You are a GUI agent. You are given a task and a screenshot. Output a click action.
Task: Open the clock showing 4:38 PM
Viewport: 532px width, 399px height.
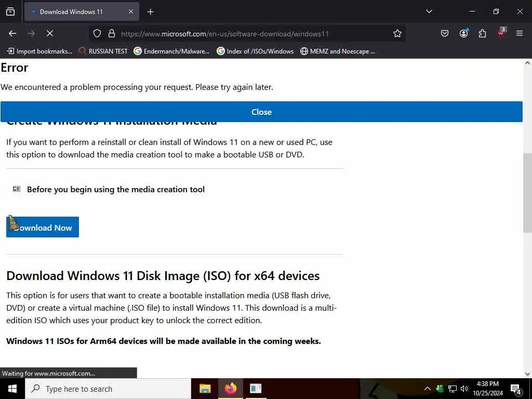pyautogui.click(x=487, y=389)
